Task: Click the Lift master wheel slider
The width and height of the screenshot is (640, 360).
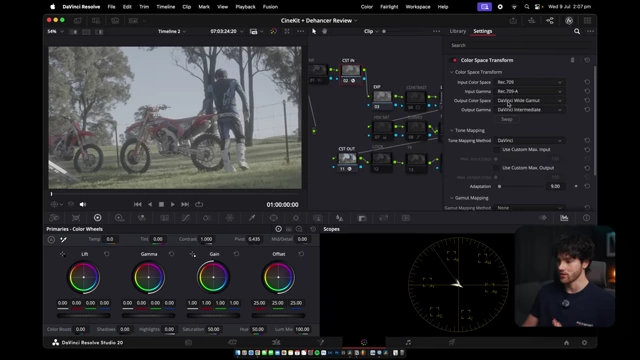Action: click(x=84, y=316)
